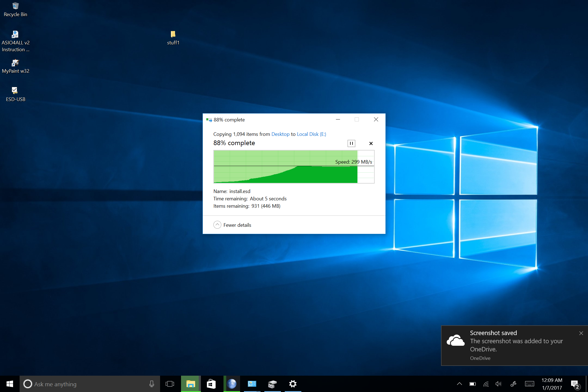Open the Action Center notifications icon
The width and height of the screenshot is (588, 392).
pyautogui.click(x=575, y=384)
